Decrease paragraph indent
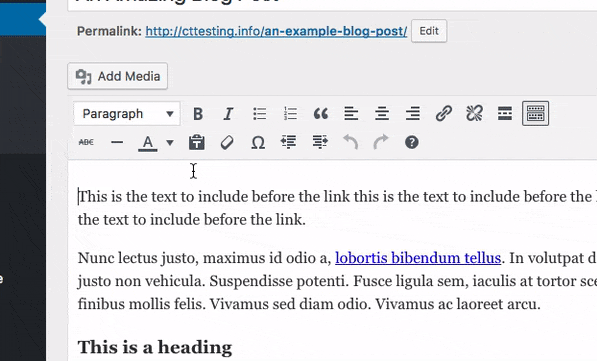Screen dimensions: 597x361 (x=289, y=142)
